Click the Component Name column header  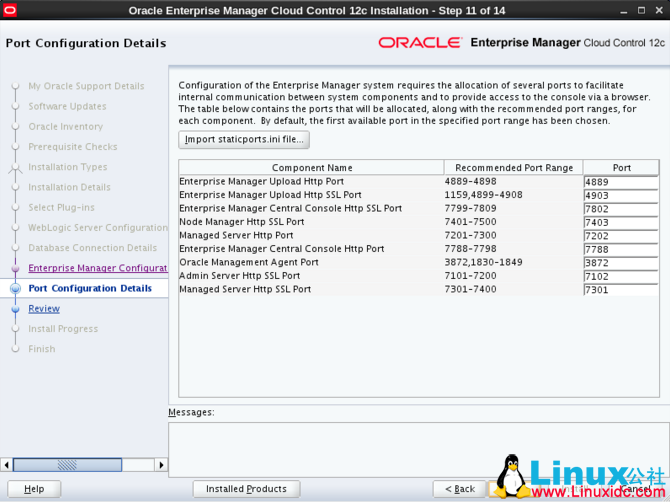coord(311,167)
